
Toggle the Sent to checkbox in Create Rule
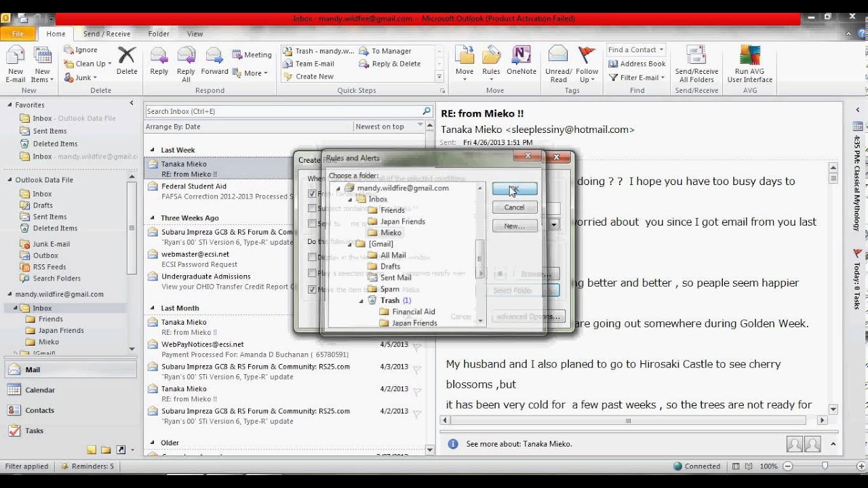[x=312, y=224]
